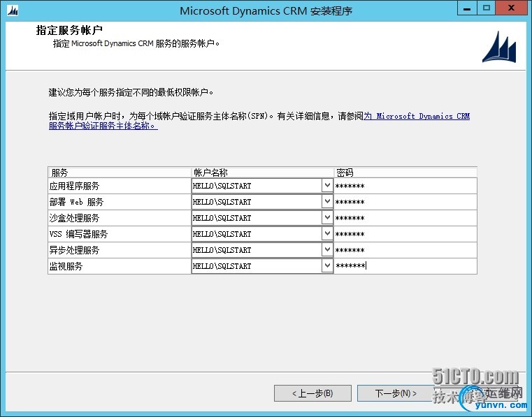Select the 监视服务 row label
Screen dimensions: 532x417
66,266
